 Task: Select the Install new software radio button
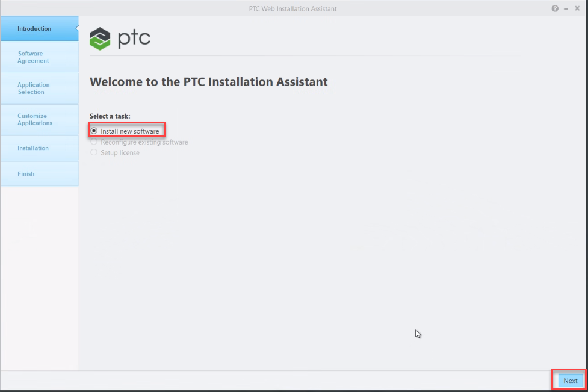click(x=94, y=129)
